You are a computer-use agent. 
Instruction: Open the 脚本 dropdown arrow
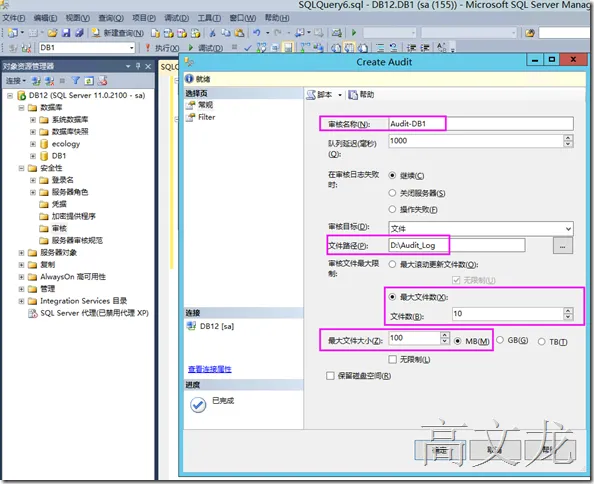pos(340,95)
